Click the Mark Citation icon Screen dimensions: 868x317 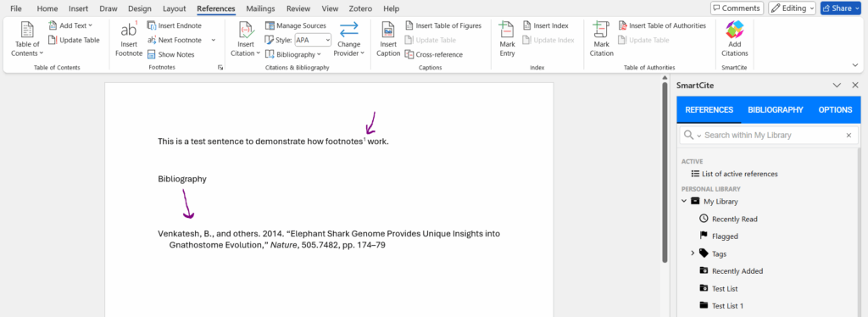601,30
